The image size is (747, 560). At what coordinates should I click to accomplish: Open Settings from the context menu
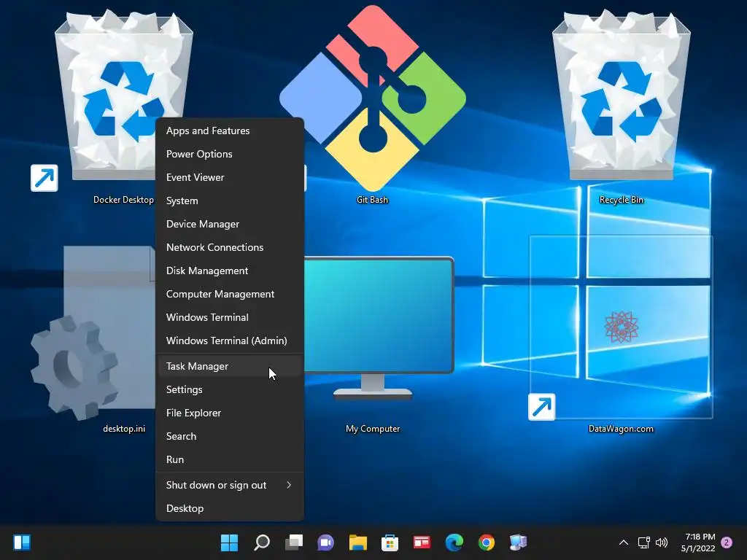coord(230,389)
